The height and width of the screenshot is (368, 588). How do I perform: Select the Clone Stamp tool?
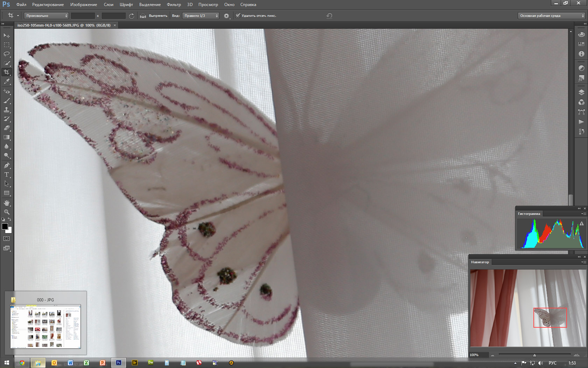[7, 110]
